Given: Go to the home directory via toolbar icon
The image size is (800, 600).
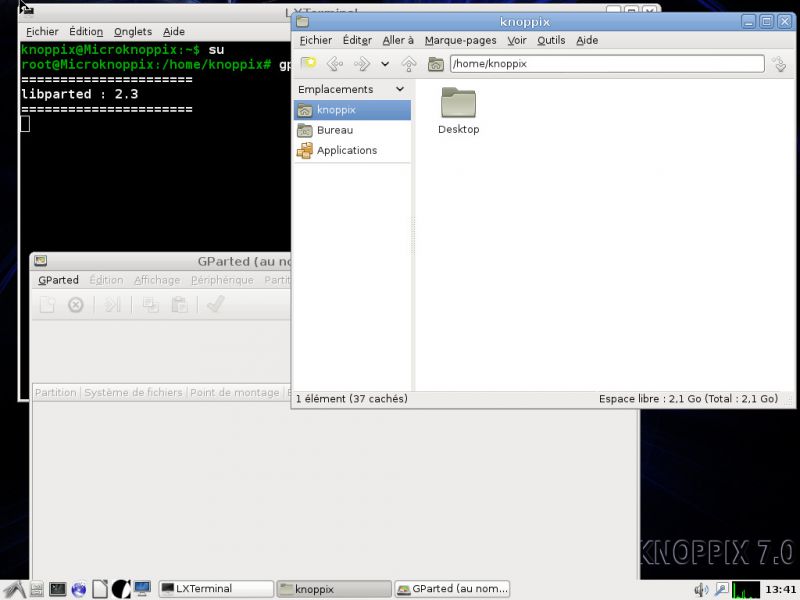Looking at the screenshot, I should tap(436, 63).
